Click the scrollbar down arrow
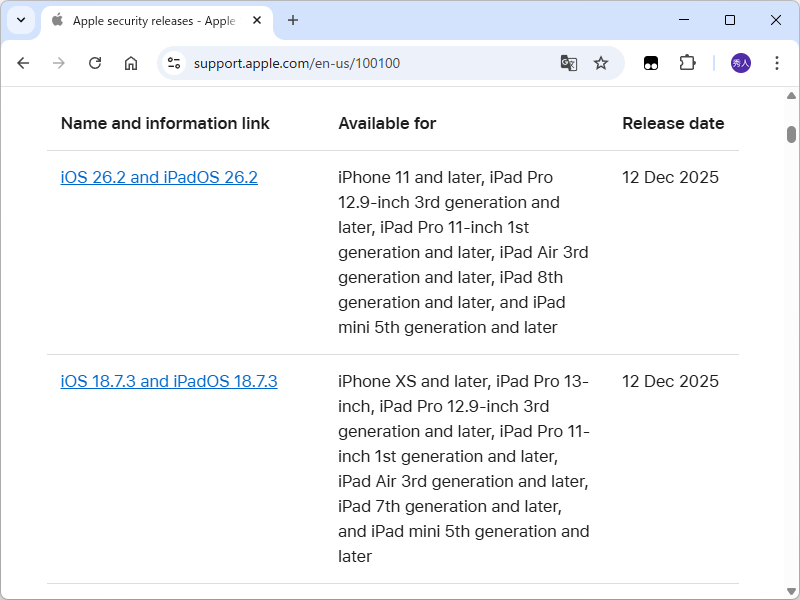Viewport: 800px width, 600px height. click(791, 590)
